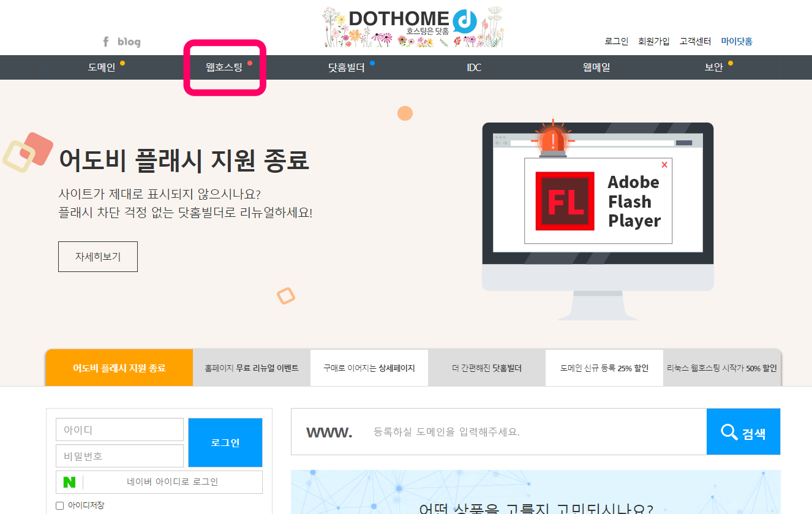
Task: Click the 회원가입 link
Action: (654, 41)
